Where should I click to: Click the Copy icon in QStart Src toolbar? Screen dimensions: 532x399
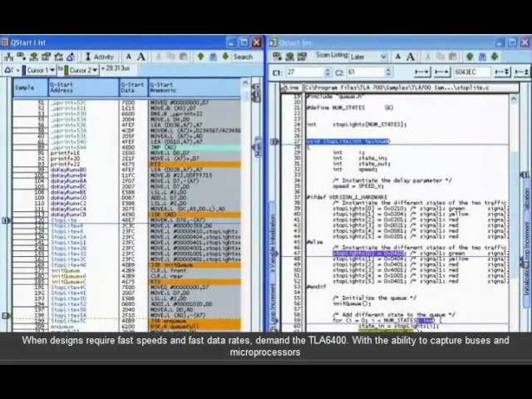(441, 57)
